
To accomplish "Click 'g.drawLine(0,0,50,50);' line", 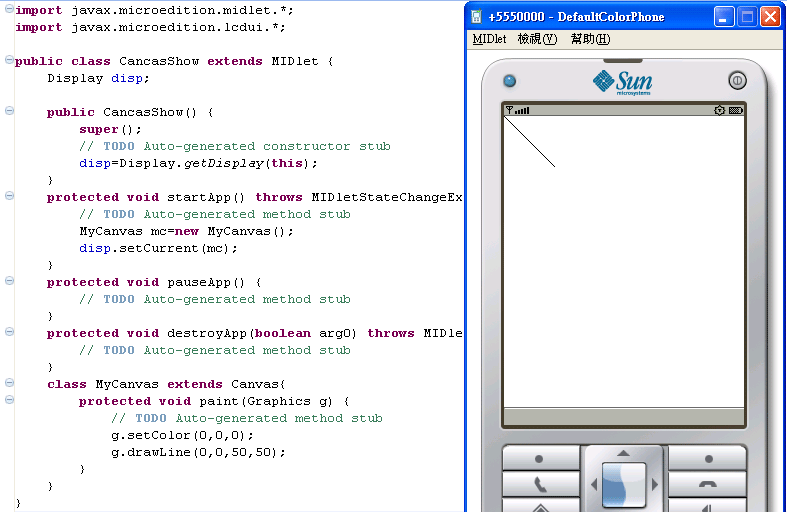I will tap(198, 453).
